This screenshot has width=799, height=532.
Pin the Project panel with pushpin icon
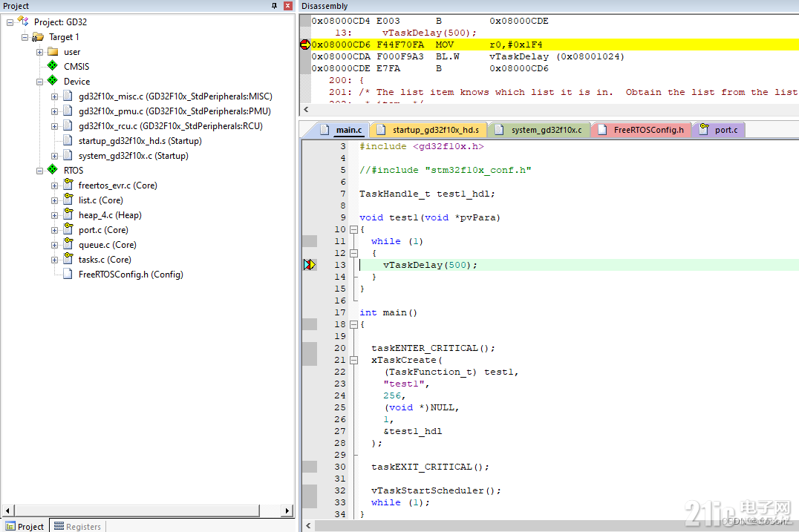click(274, 6)
